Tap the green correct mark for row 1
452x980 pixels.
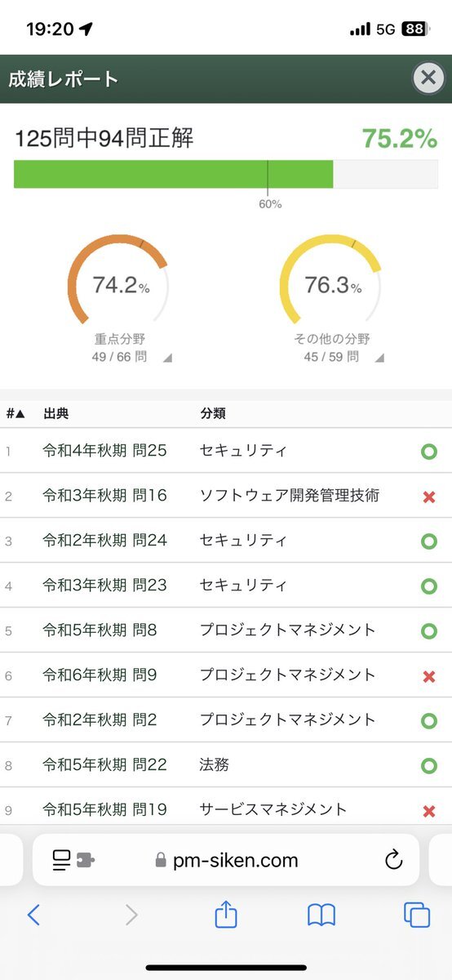tap(428, 451)
